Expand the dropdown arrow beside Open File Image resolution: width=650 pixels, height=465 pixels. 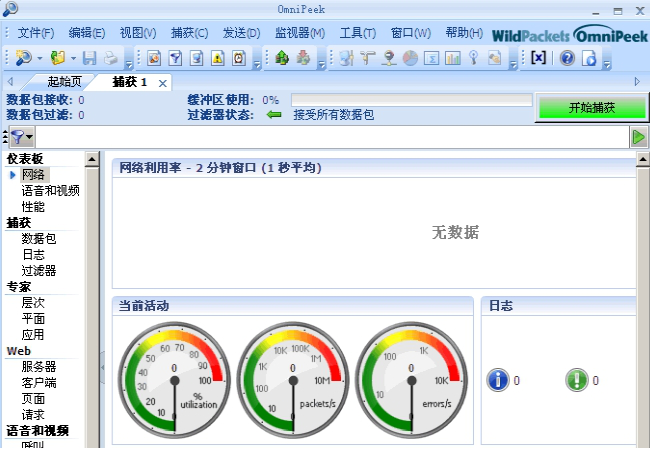pos(73,58)
